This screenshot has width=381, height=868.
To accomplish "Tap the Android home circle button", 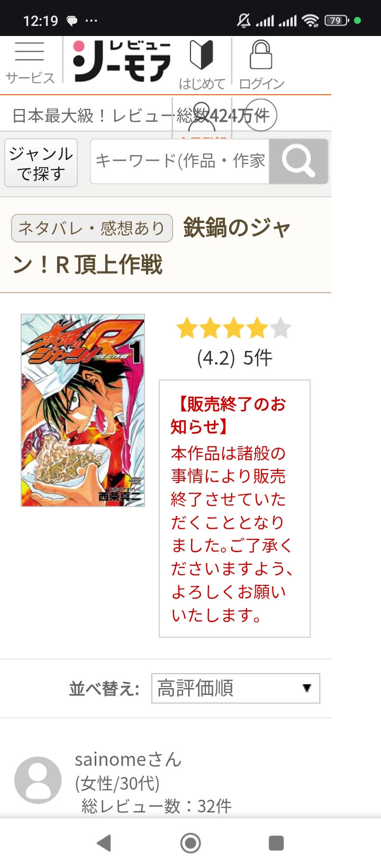I will (x=190, y=843).
